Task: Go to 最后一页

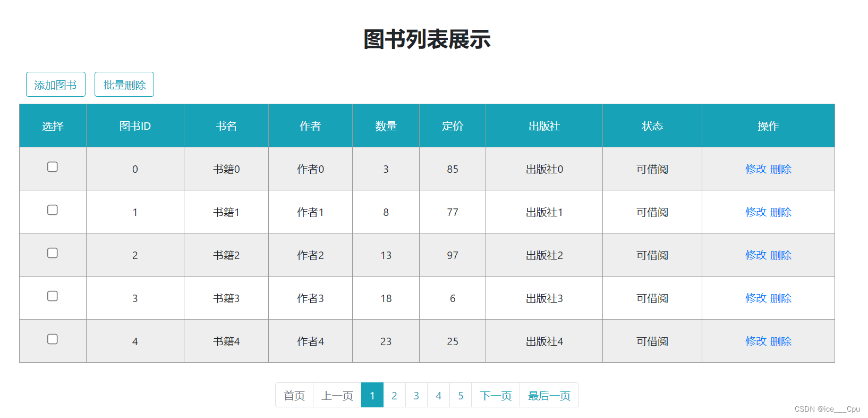Action: [549, 395]
